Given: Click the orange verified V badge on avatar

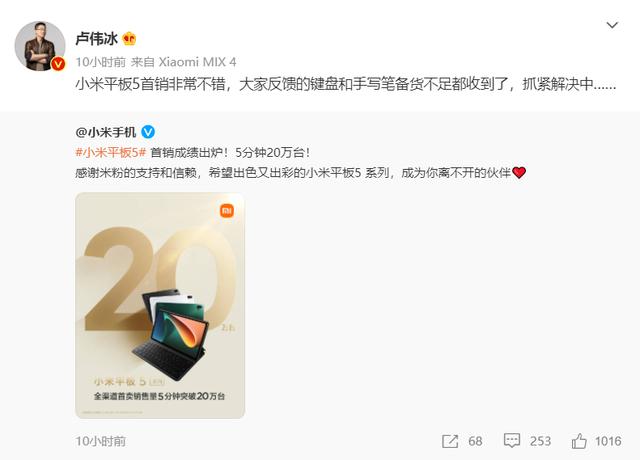Looking at the screenshot, I should pos(58,64).
